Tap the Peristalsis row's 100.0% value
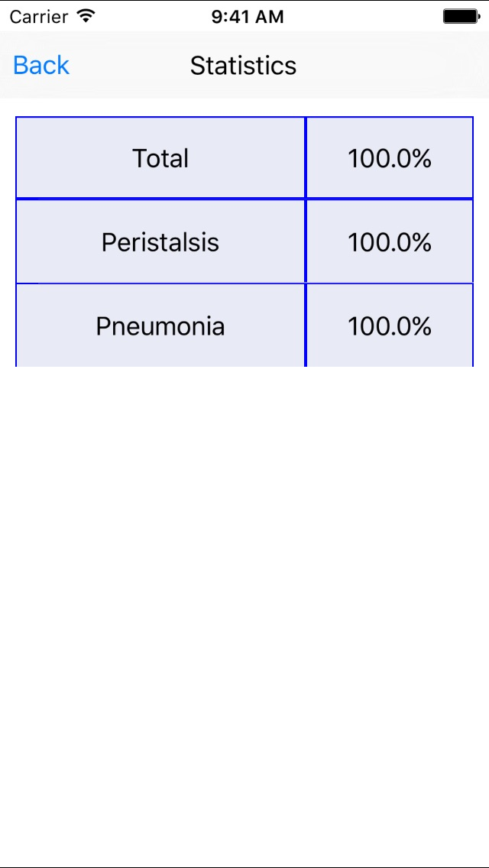 [x=390, y=242]
